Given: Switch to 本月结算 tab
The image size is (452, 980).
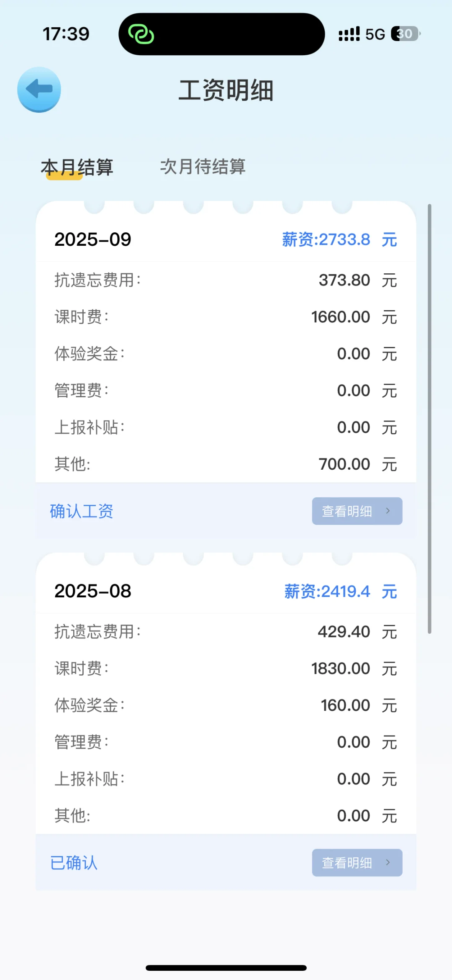Looking at the screenshot, I should [77, 167].
